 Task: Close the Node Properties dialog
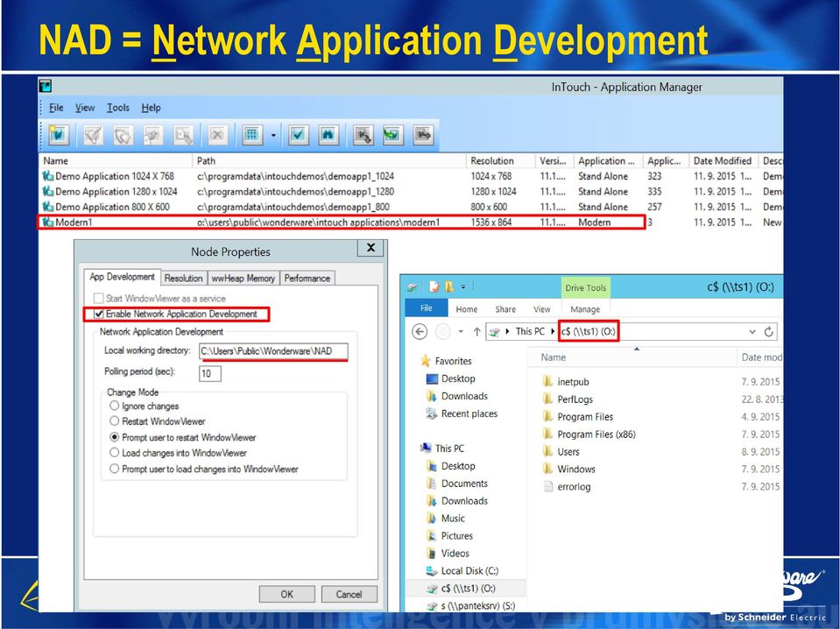pos(371,248)
